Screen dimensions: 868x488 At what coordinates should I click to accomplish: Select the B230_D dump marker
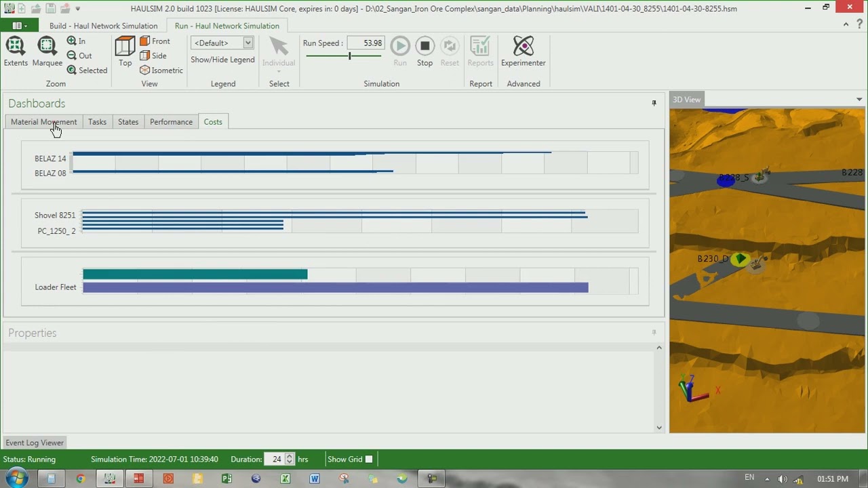741,259
